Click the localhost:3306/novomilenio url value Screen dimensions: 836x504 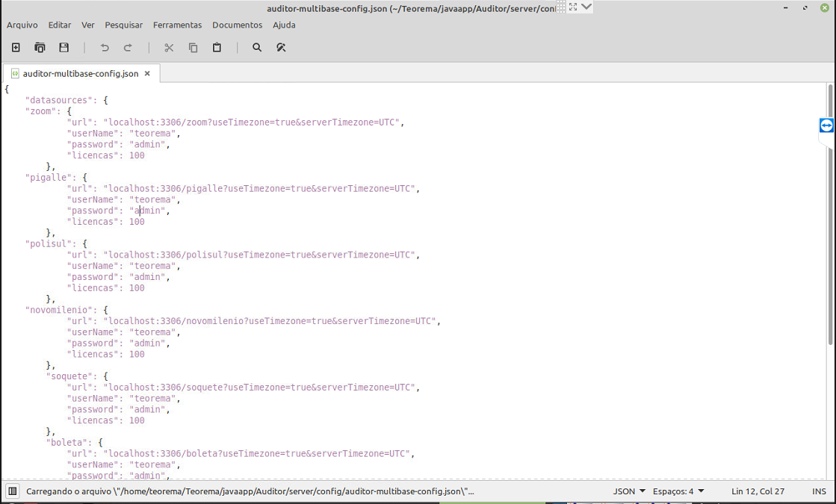(x=269, y=321)
